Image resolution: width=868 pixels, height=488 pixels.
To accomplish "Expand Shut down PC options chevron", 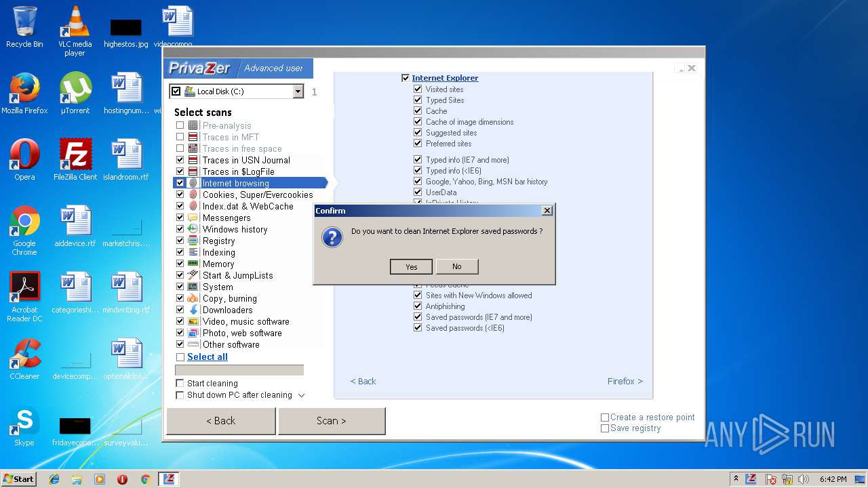I will 301,395.
